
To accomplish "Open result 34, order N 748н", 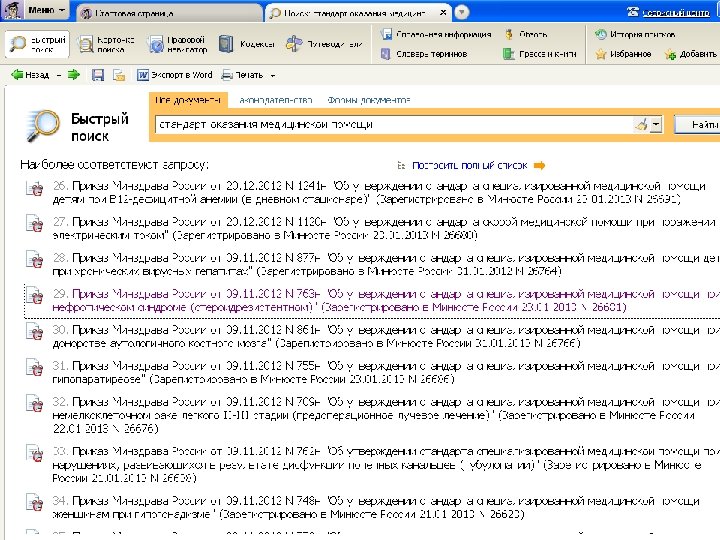I will [376, 507].
